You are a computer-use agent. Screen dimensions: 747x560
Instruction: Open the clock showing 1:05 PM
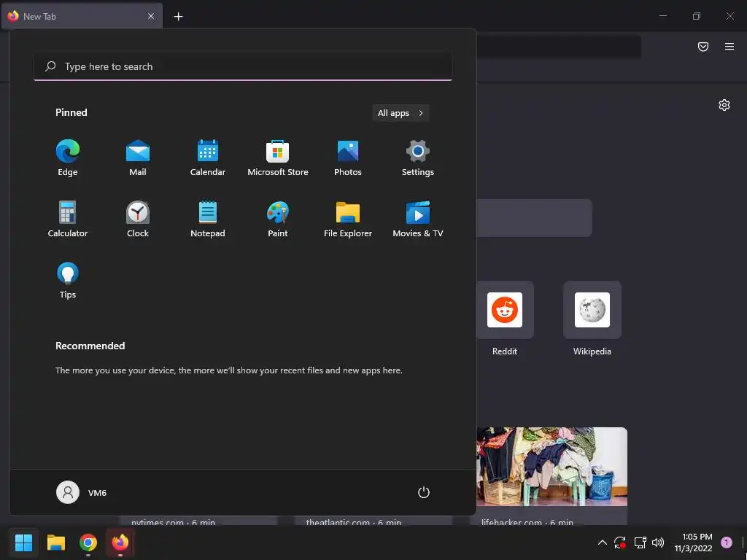(x=693, y=542)
